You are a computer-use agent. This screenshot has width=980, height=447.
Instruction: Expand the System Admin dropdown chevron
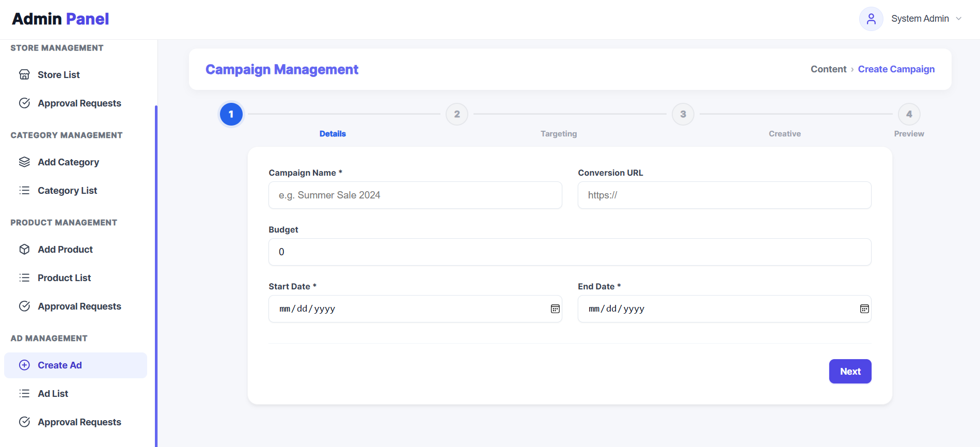coord(959,19)
